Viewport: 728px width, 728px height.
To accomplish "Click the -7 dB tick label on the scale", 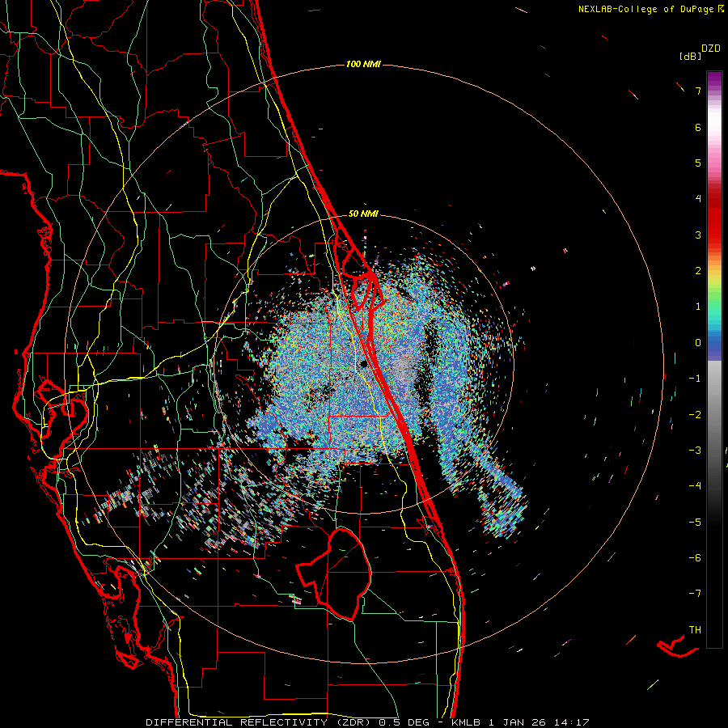I will coord(695,594).
